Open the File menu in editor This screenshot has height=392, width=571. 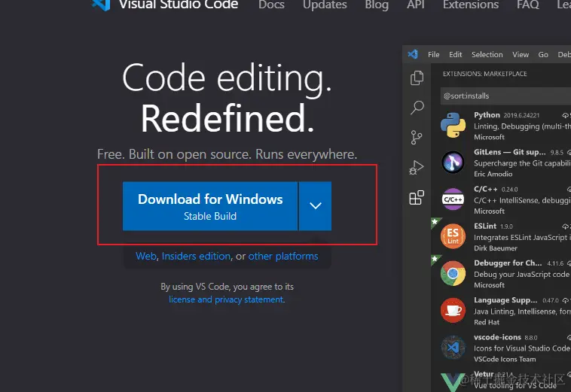coord(433,54)
